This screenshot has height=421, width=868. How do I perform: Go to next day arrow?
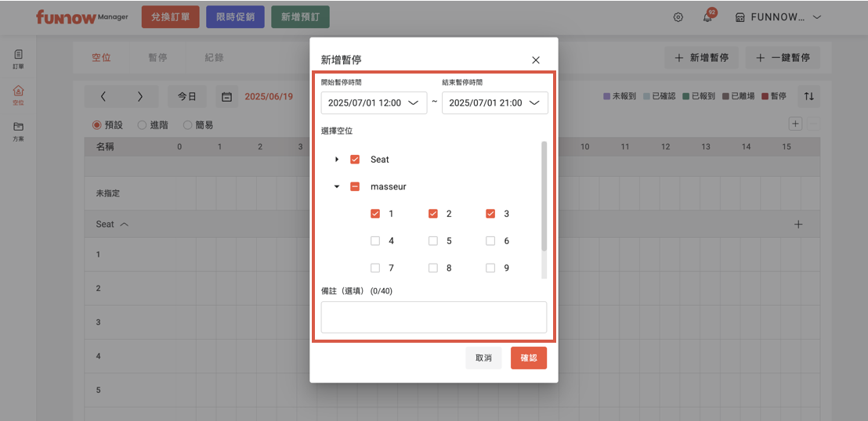[139, 97]
